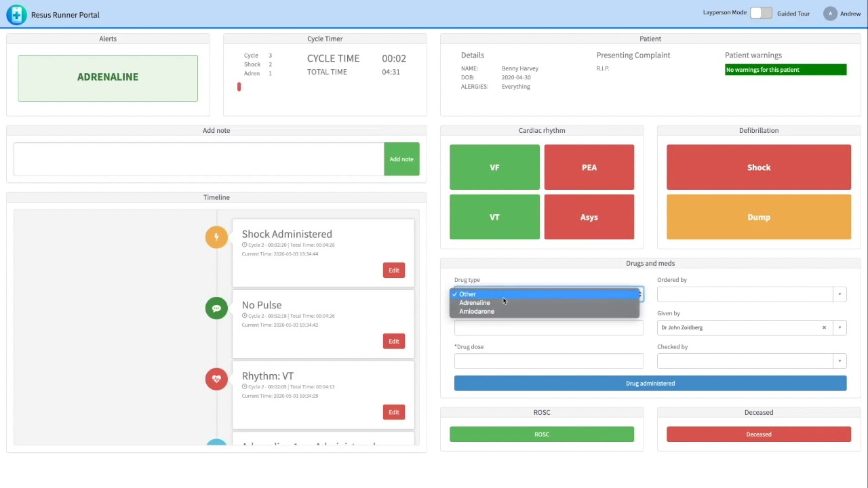This screenshot has width=868, height=488.
Task: Select VF cardiac rhythm
Action: click(x=494, y=167)
